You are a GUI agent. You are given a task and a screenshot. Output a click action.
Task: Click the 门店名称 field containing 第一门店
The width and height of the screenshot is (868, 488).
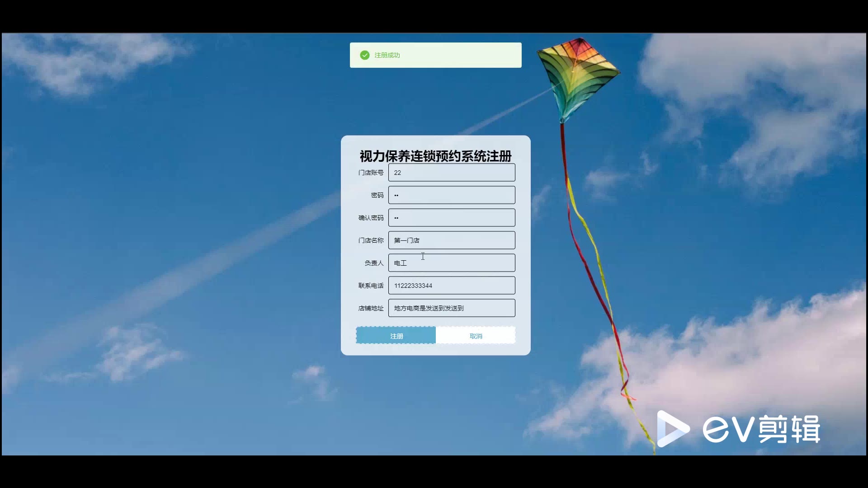[x=451, y=240]
